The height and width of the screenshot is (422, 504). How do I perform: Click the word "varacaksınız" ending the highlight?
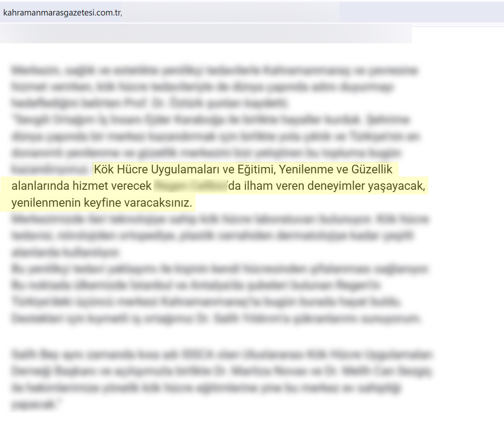157,202
